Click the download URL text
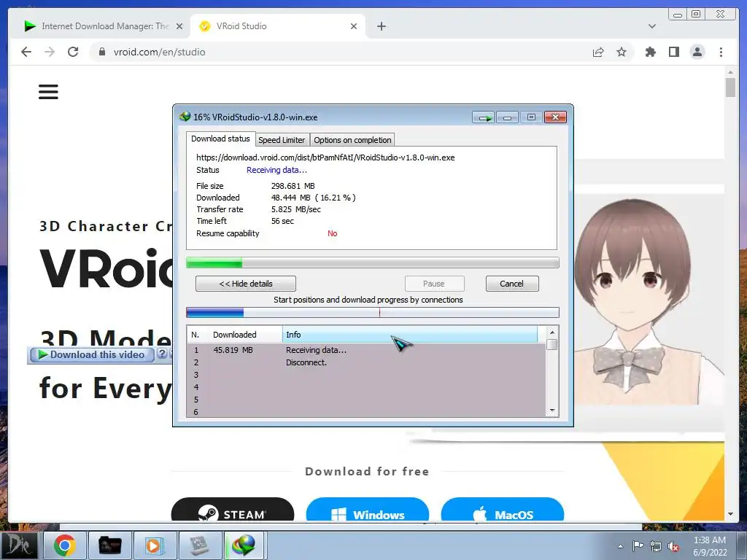The image size is (747, 560). (x=325, y=157)
